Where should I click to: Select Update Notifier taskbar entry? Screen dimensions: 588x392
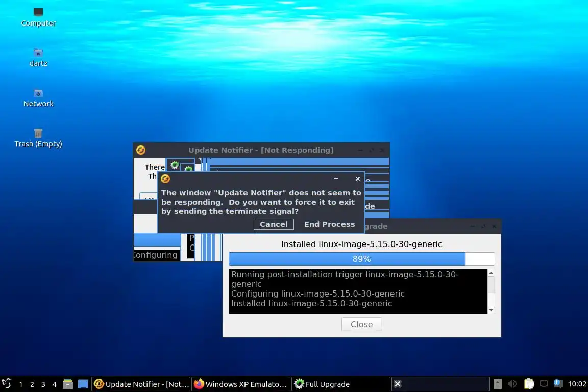pos(141,384)
